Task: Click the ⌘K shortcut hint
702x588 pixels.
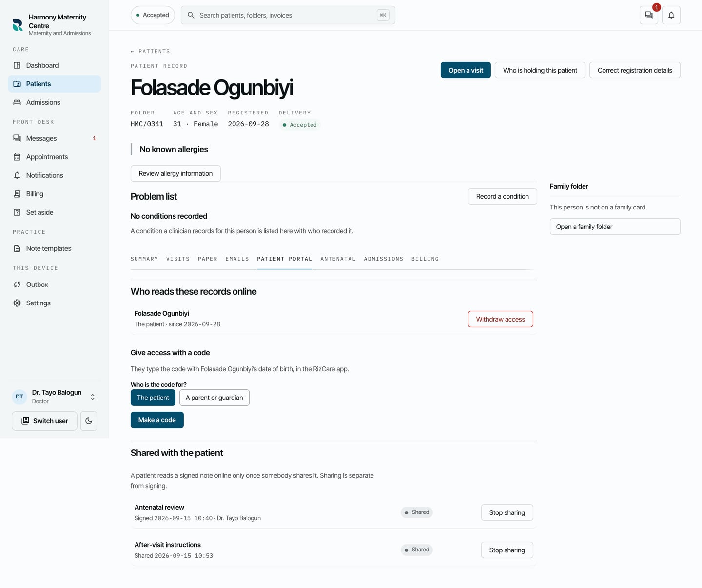Action: click(x=383, y=15)
